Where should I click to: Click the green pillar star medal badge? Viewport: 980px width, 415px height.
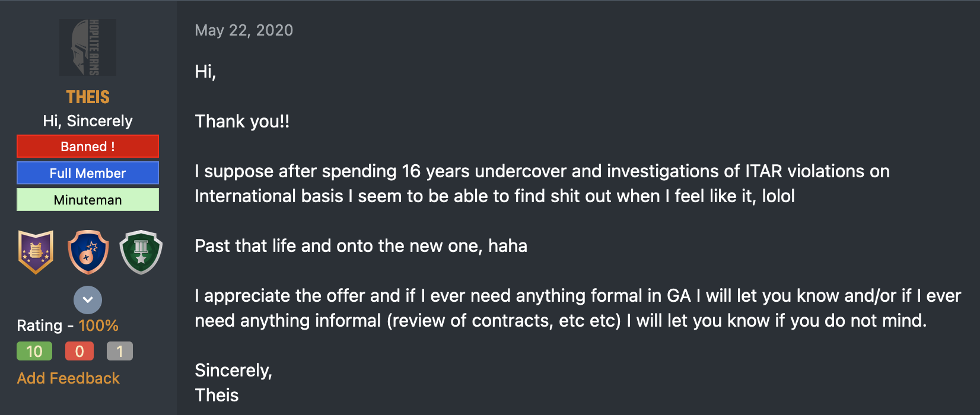tap(141, 252)
